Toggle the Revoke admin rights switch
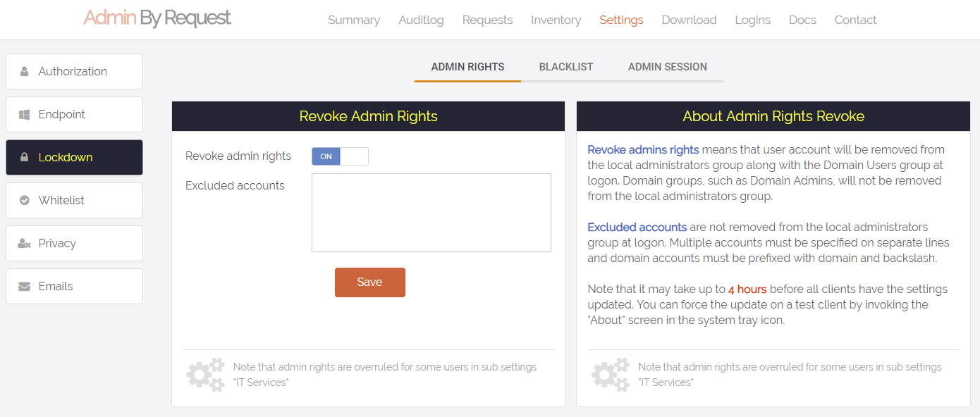The image size is (980, 417). tap(340, 156)
